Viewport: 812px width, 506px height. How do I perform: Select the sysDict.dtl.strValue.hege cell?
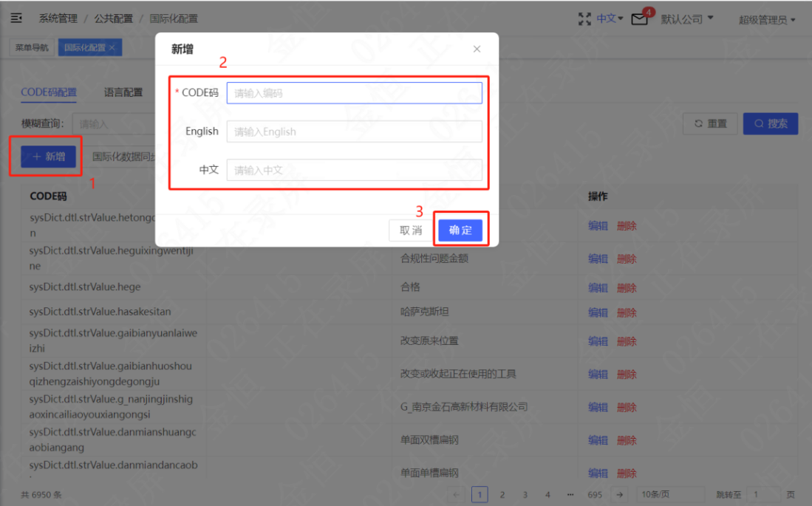pyautogui.click(x=85, y=287)
